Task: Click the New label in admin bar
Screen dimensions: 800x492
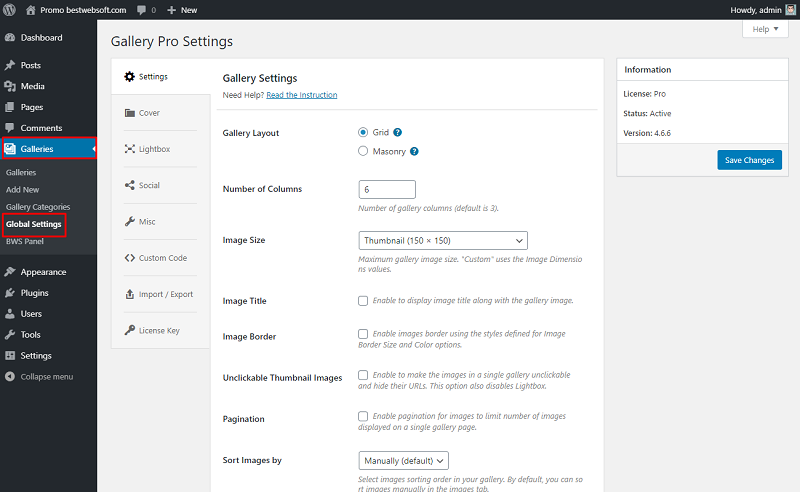Action: pyautogui.click(x=189, y=10)
